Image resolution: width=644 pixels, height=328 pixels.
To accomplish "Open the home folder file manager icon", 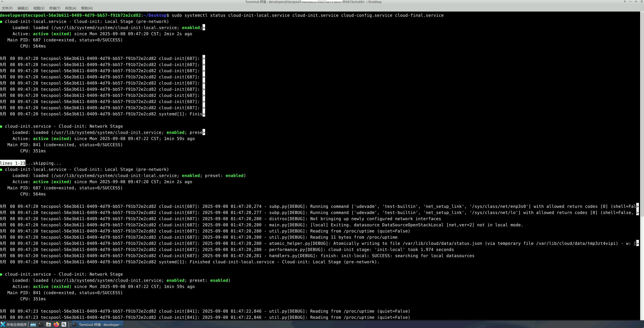I will 49,324.
